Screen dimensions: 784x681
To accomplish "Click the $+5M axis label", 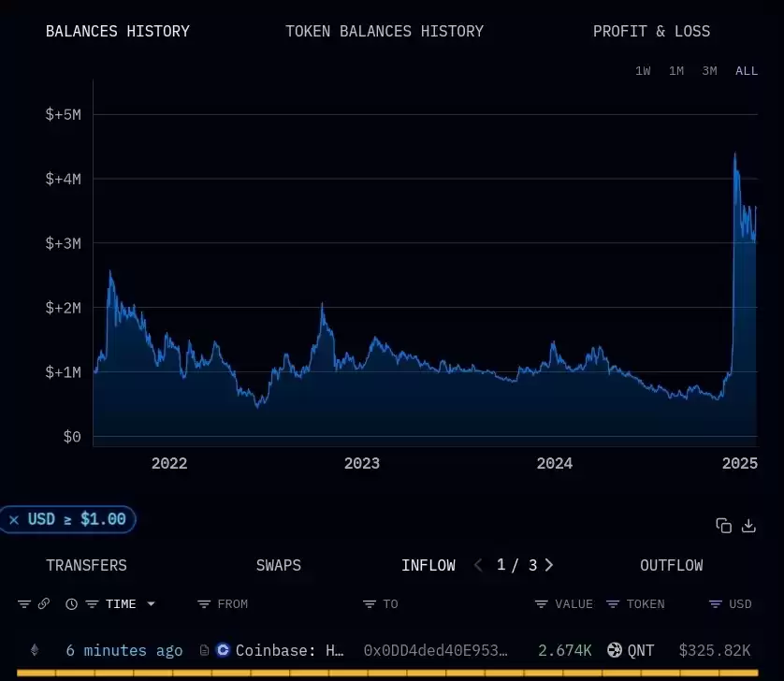I will pyautogui.click(x=63, y=114).
